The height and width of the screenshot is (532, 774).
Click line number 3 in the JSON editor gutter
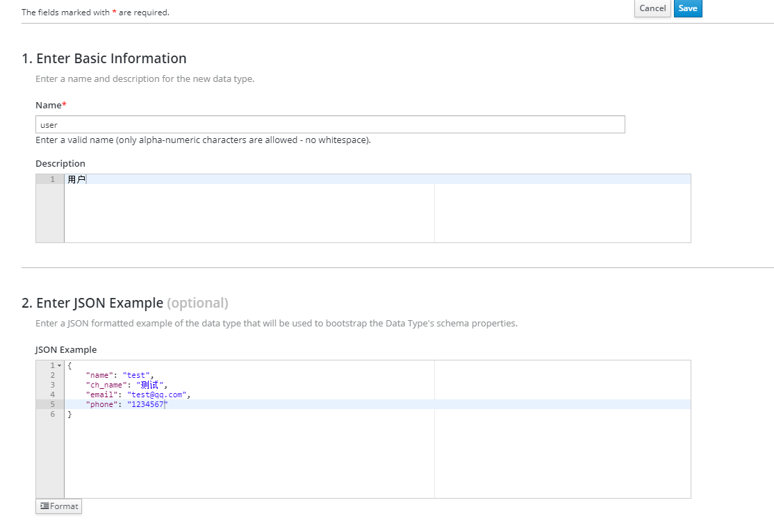52,384
